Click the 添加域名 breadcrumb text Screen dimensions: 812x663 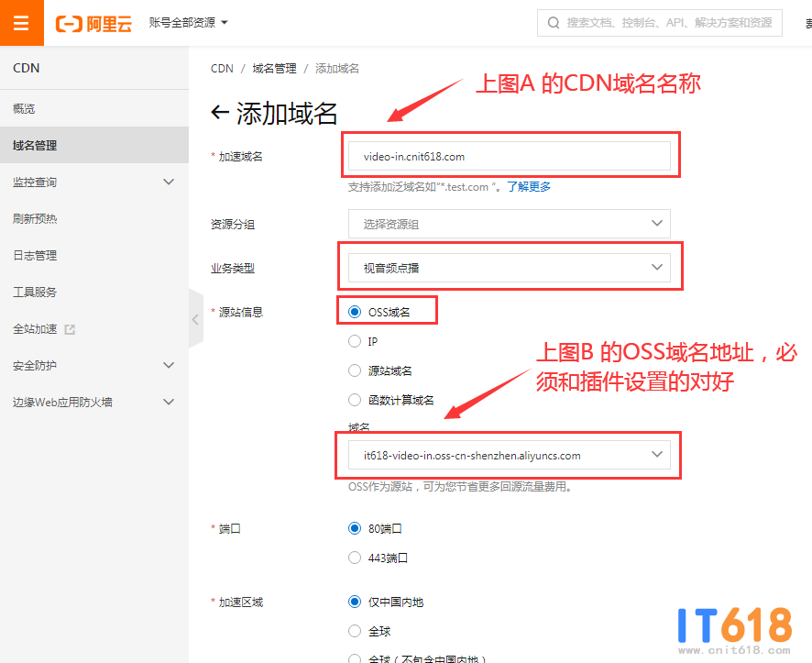coord(337,69)
